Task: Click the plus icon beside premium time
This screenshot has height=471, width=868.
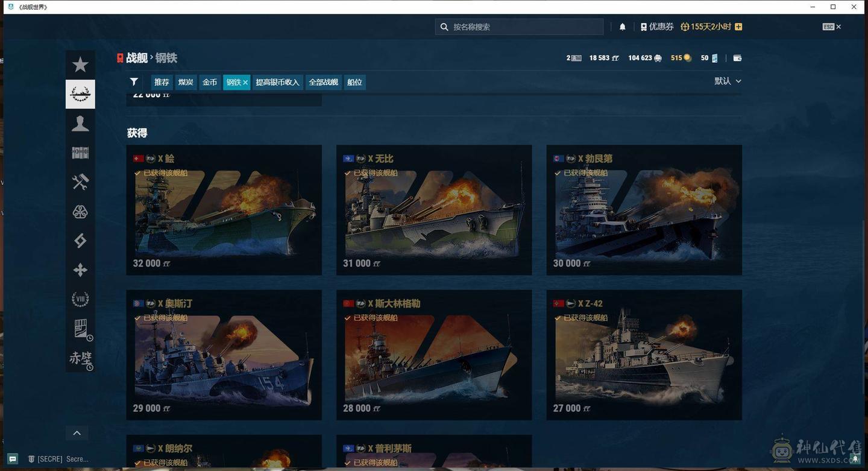Action: point(738,27)
